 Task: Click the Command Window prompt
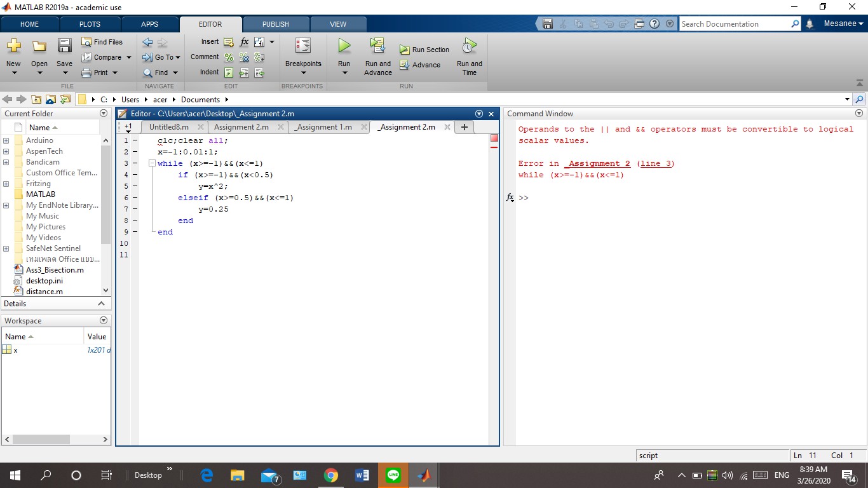point(524,198)
